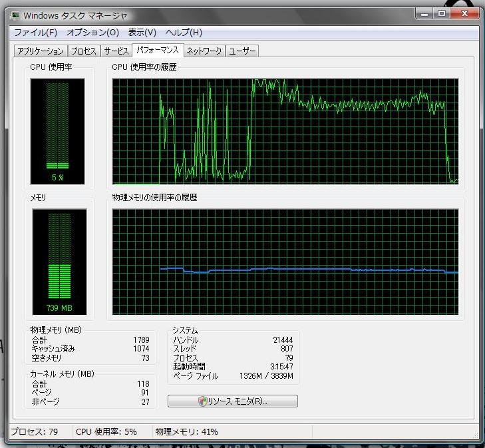Switch to the ネットワーク tab

click(204, 51)
